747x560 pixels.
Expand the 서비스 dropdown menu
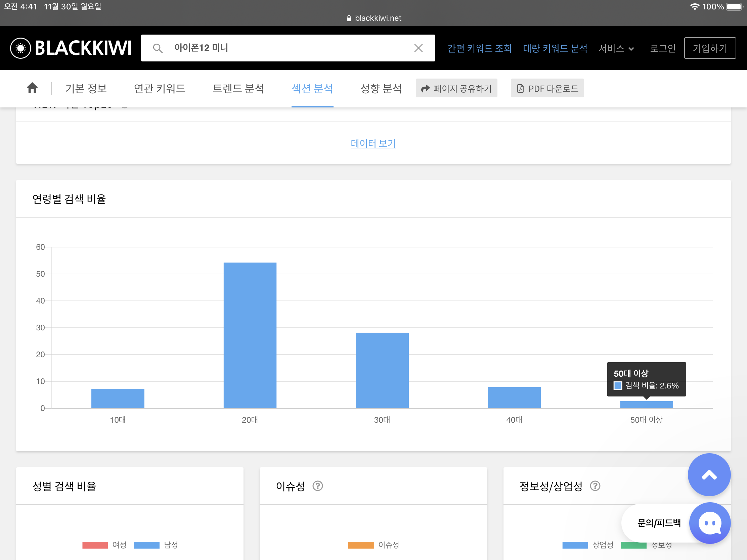(616, 48)
